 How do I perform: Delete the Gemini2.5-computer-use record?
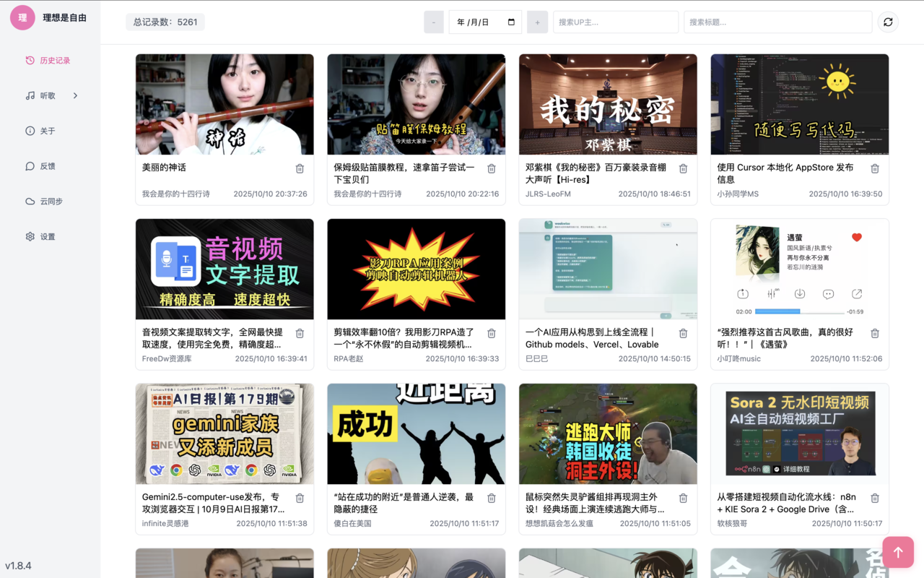pos(300,498)
